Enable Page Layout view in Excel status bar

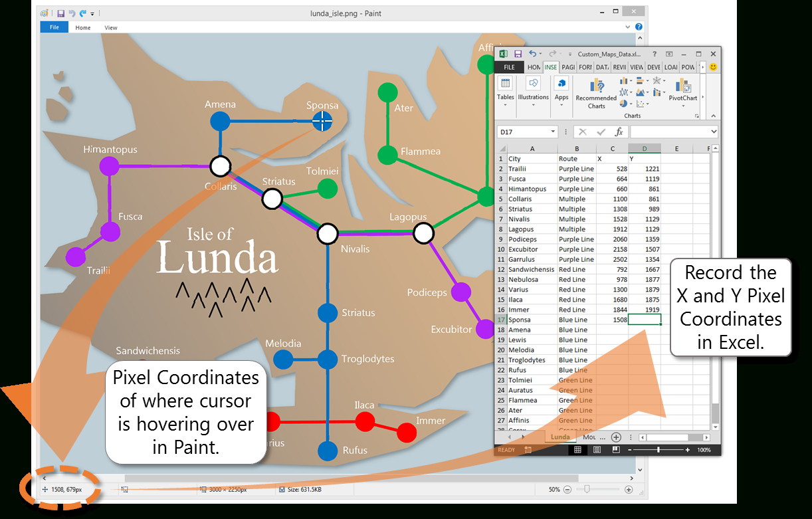tap(597, 449)
